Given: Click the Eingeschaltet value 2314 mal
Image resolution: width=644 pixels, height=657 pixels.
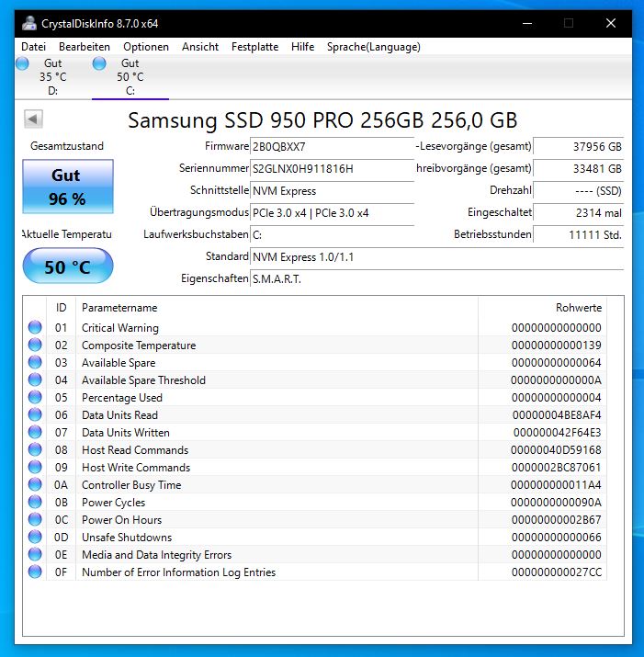Looking at the screenshot, I should (x=578, y=213).
